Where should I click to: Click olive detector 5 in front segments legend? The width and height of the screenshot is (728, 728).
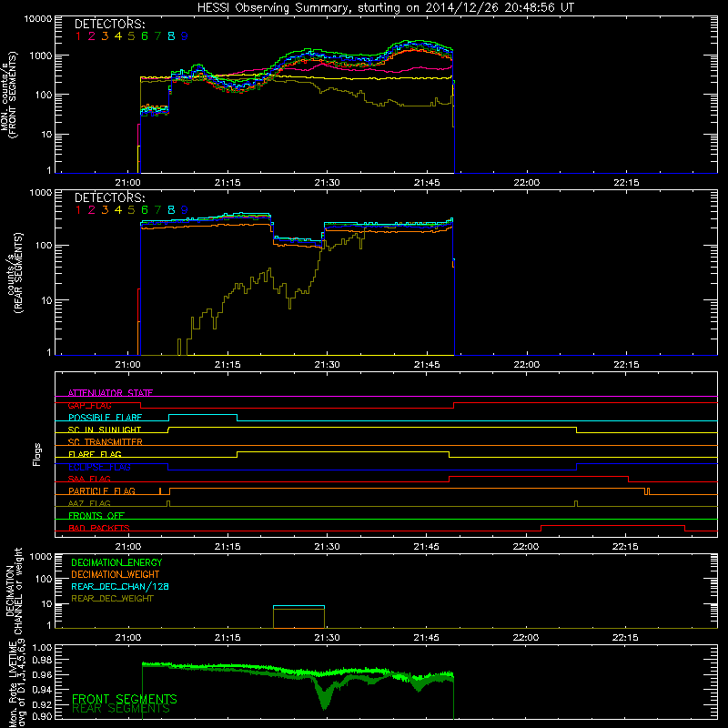pyautogui.click(x=131, y=36)
